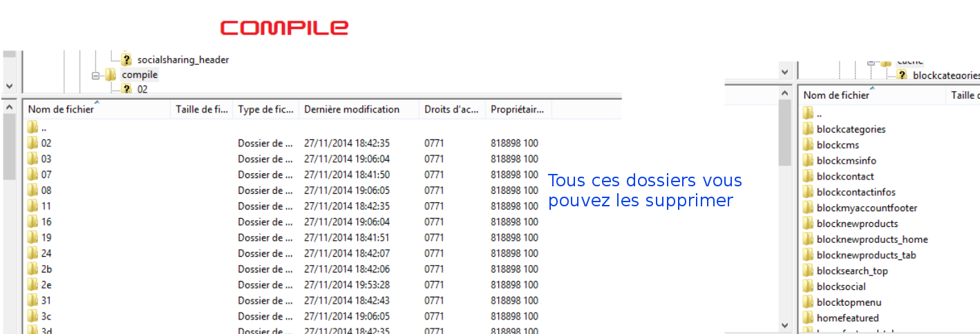Click owner 818898 100 in row 16

point(514,222)
